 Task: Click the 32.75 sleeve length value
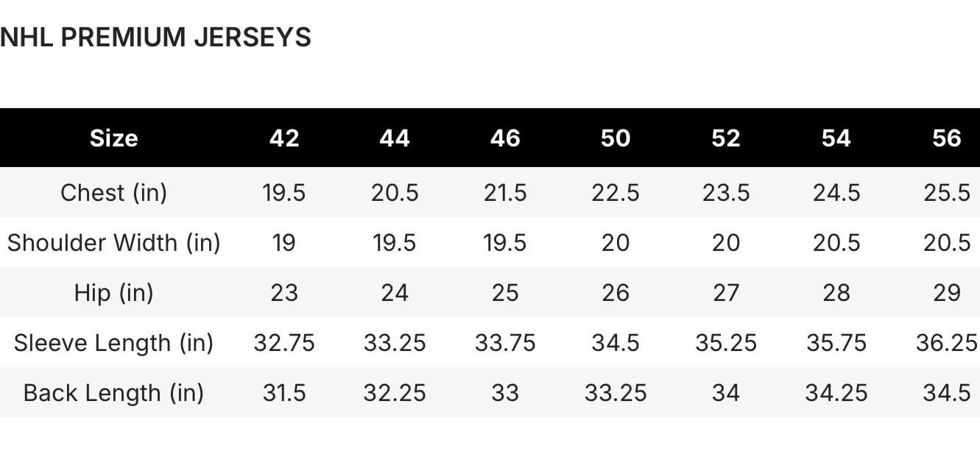(284, 343)
